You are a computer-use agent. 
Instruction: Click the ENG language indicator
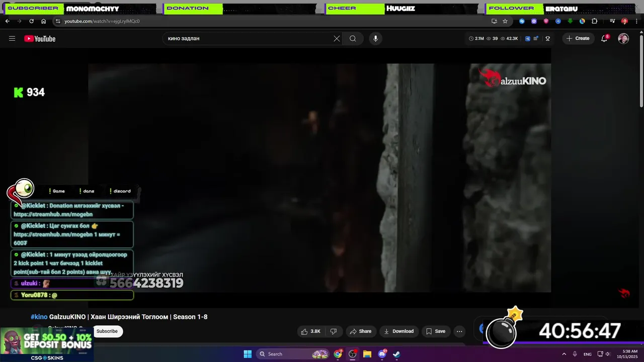[588, 354]
